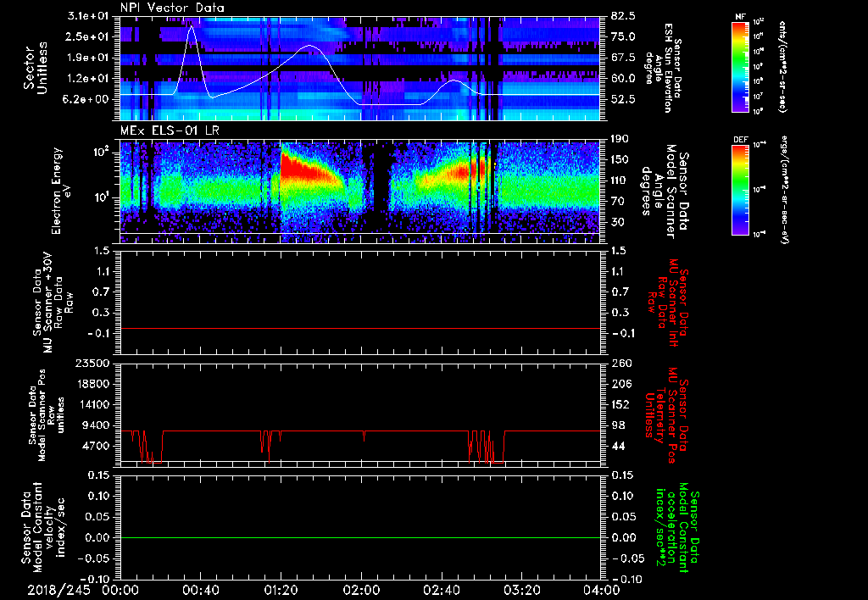Select the 02:00 time axis label
Viewport: 868px width, 600px height.
(362, 589)
